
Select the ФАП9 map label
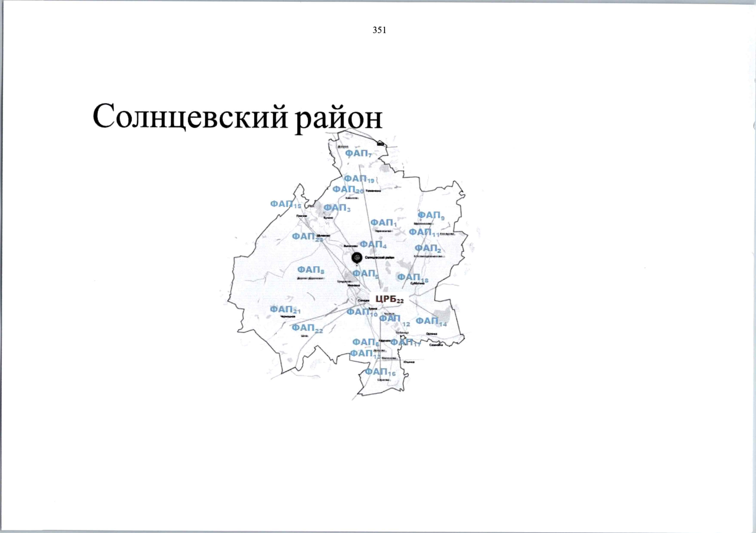[x=431, y=215]
